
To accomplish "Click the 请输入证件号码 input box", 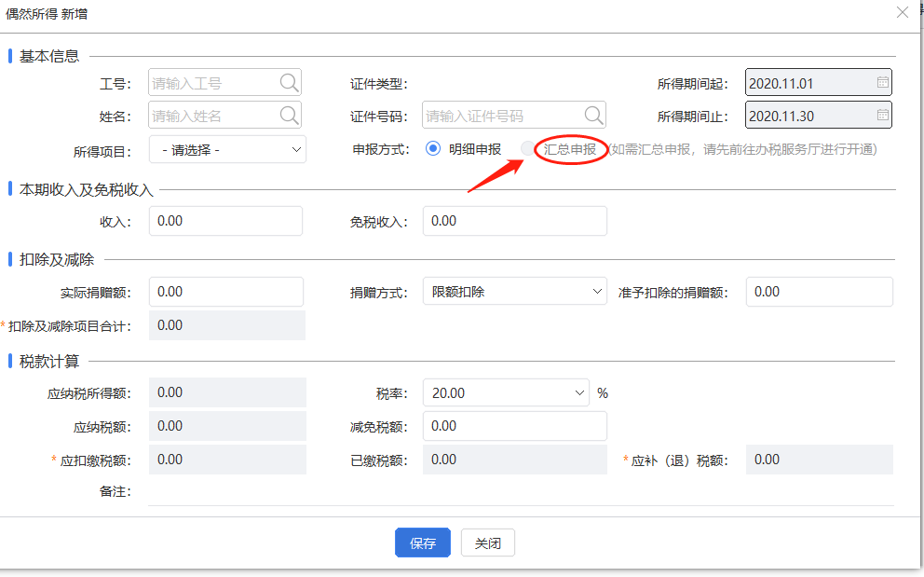I will click(x=503, y=116).
